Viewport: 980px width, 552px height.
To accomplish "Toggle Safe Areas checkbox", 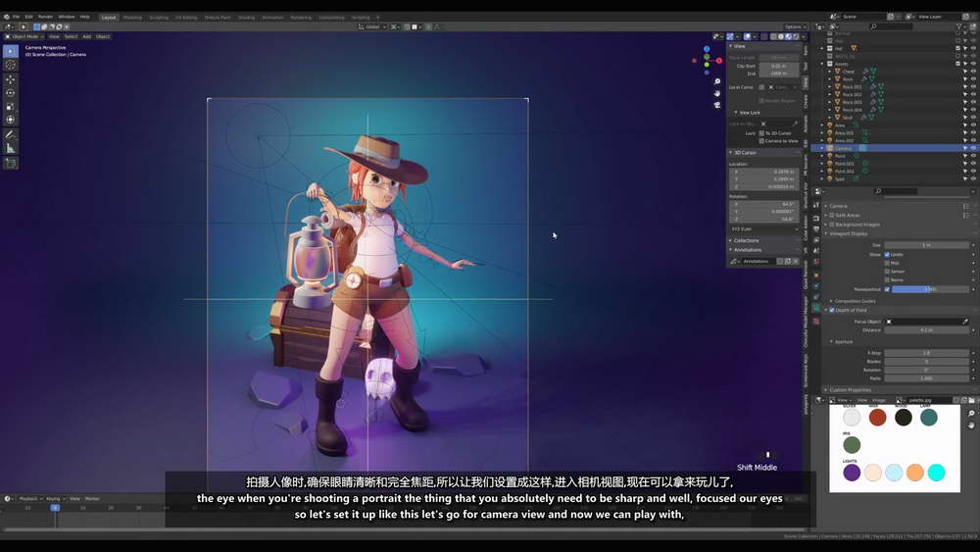I will [832, 215].
